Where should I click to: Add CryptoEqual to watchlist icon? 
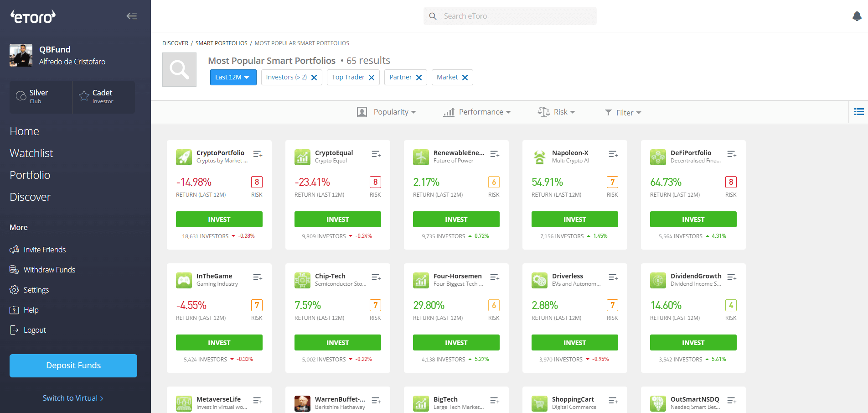tap(376, 154)
